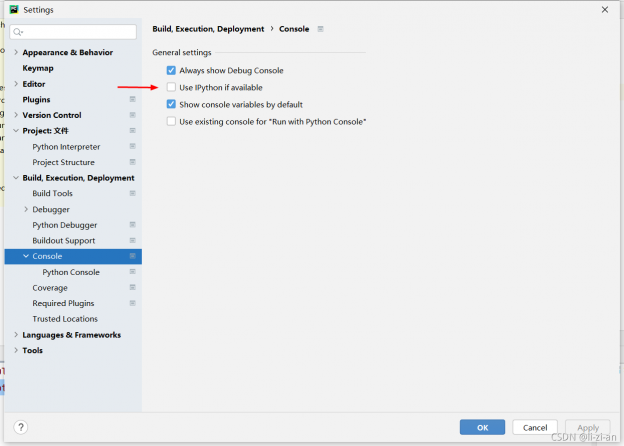Screen dimensions: 624x446
Task: Click the project-level icon beside Buildout Support
Action: click(132, 241)
